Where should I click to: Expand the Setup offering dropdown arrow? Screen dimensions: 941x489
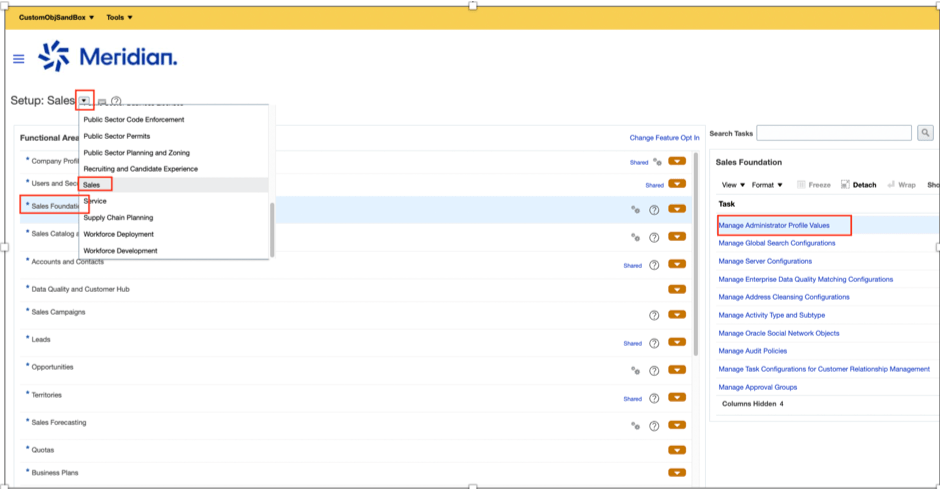pyautogui.click(x=85, y=100)
